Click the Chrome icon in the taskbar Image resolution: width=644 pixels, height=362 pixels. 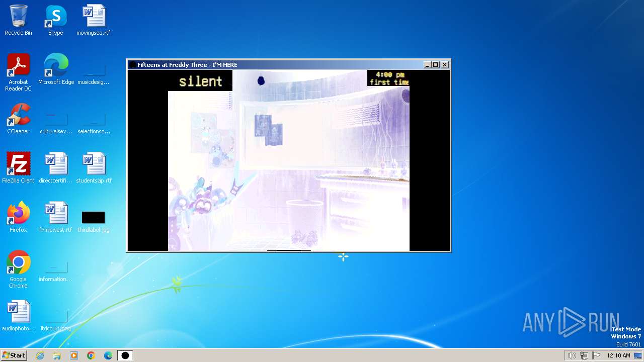point(91,355)
